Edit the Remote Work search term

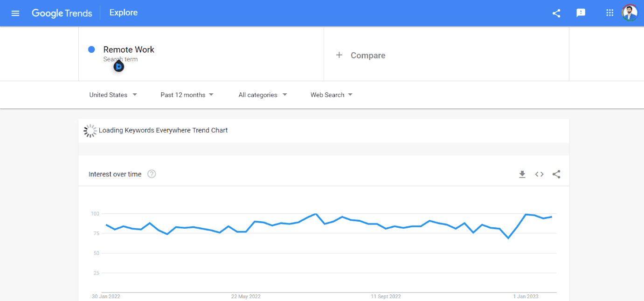point(129,49)
